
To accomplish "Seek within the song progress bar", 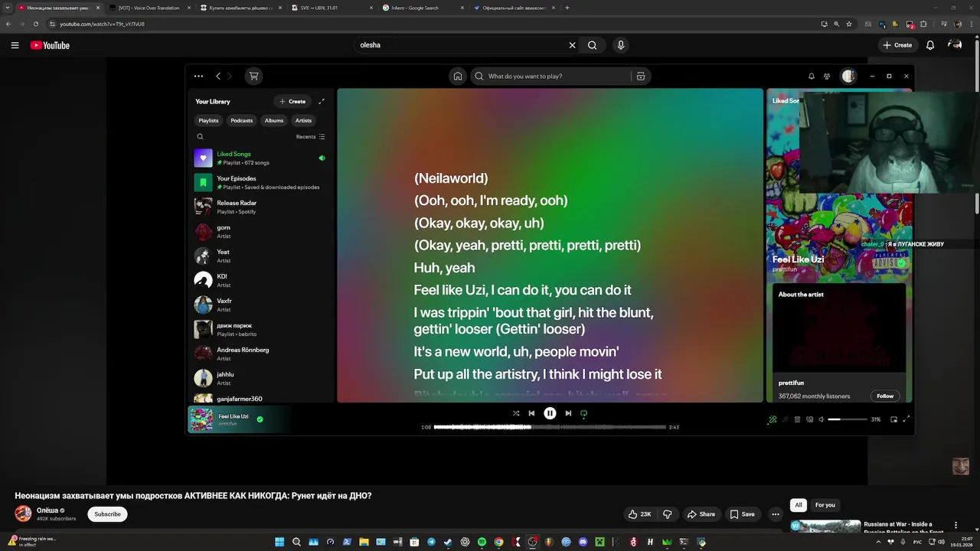I will click(x=550, y=427).
